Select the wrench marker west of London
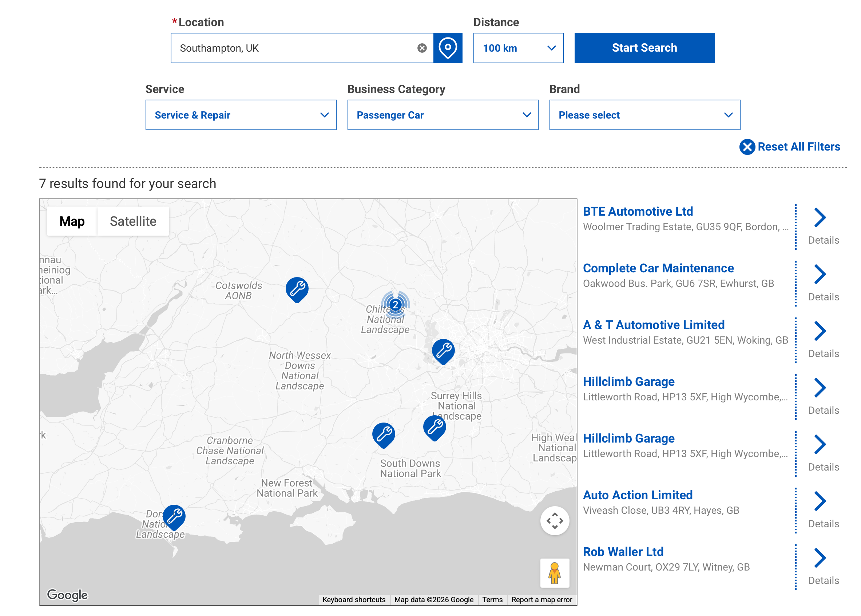This screenshot has height=616, width=861. click(x=443, y=352)
